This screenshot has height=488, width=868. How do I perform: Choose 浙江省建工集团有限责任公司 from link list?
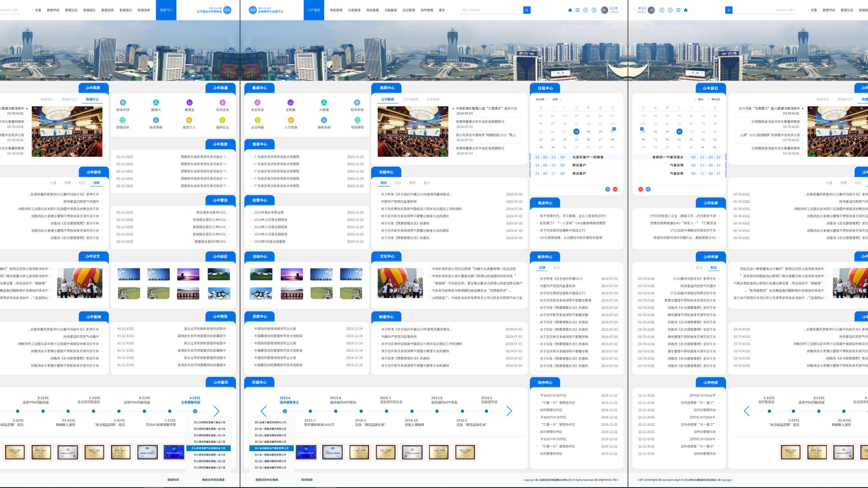[x=270, y=422]
